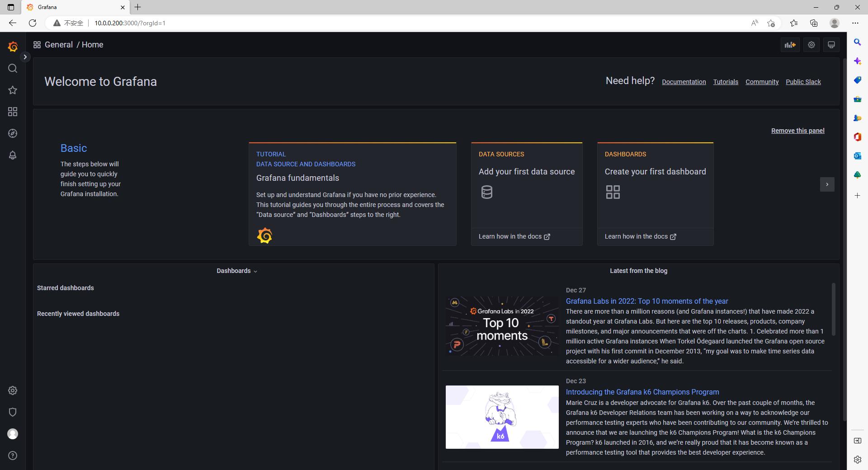Open the Documentation link
The height and width of the screenshot is (470, 868).
click(684, 82)
